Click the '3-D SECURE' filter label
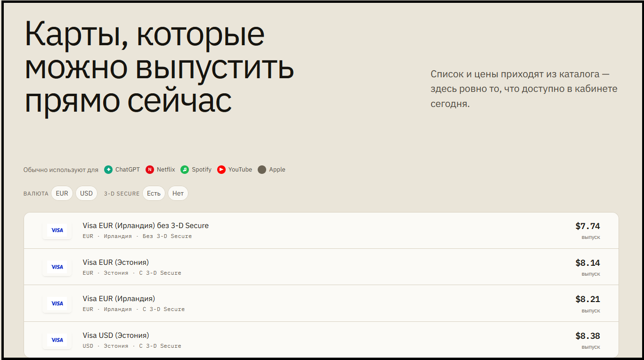The width and height of the screenshot is (644, 360). coord(122,194)
